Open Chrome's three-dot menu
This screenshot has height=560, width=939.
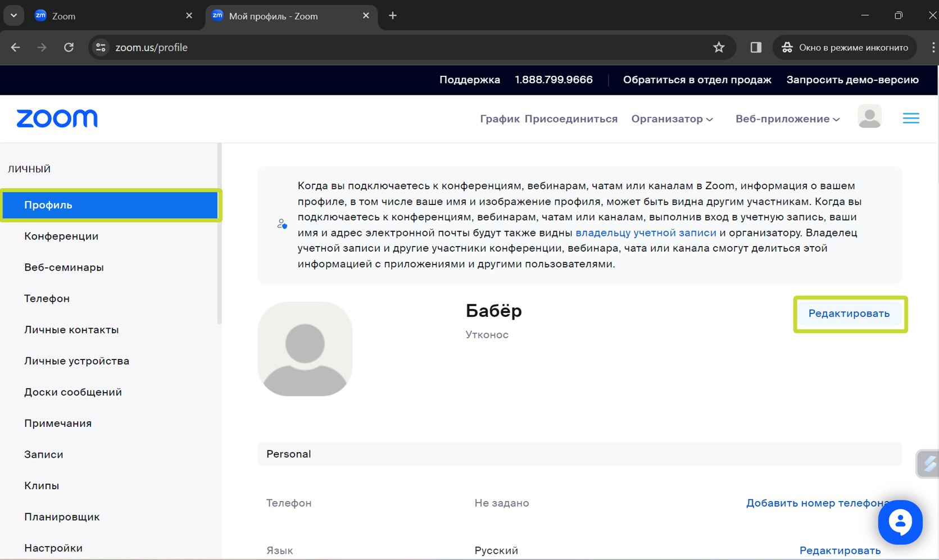(933, 47)
